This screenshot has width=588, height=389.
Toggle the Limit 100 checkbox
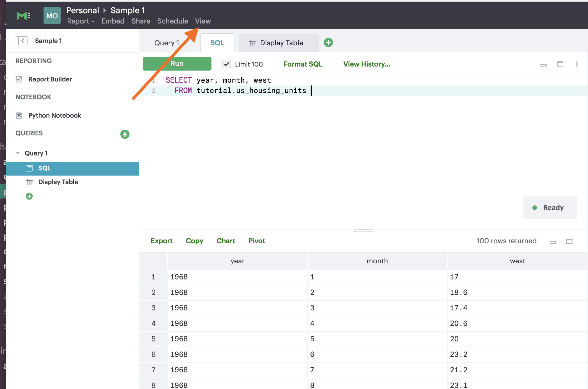[x=226, y=64]
